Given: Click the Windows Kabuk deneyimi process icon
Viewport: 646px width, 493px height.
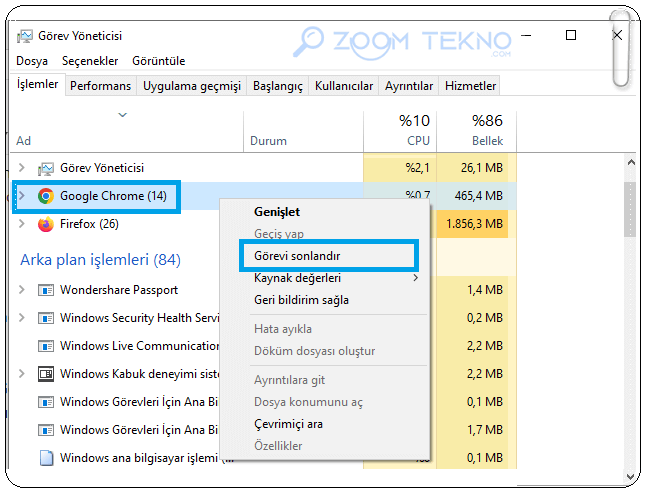Looking at the screenshot, I should point(45,374).
